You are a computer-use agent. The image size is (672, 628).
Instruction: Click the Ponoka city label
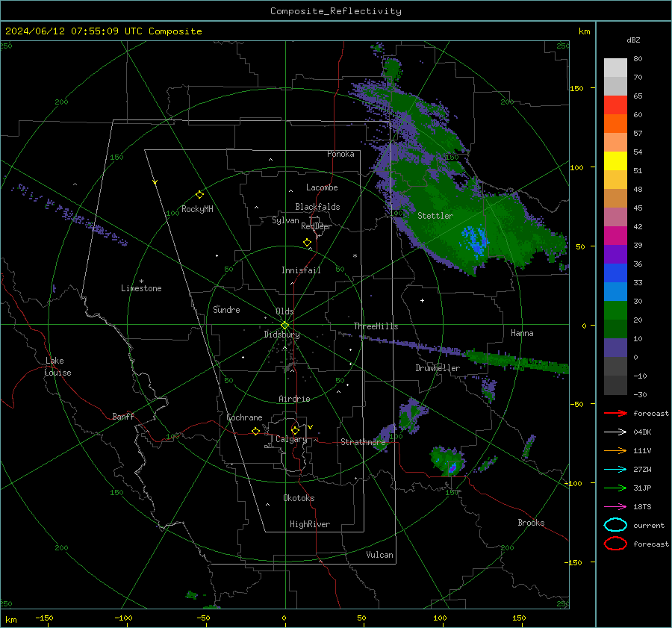pyautogui.click(x=340, y=154)
